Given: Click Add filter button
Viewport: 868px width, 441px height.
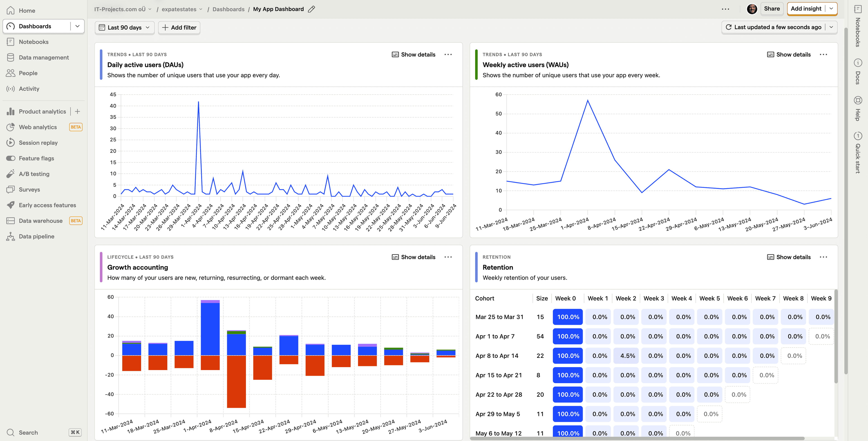Looking at the screenshot, I should [x=179, y=28].
